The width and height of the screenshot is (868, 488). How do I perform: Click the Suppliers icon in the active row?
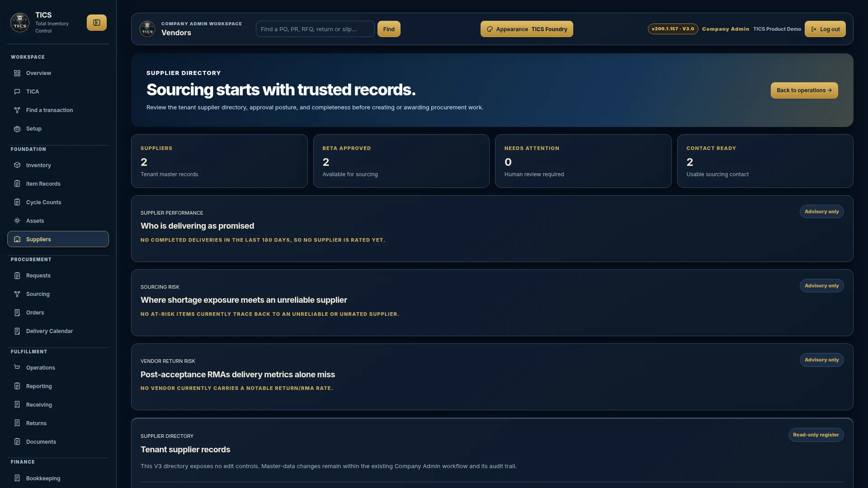coord(17,239)
